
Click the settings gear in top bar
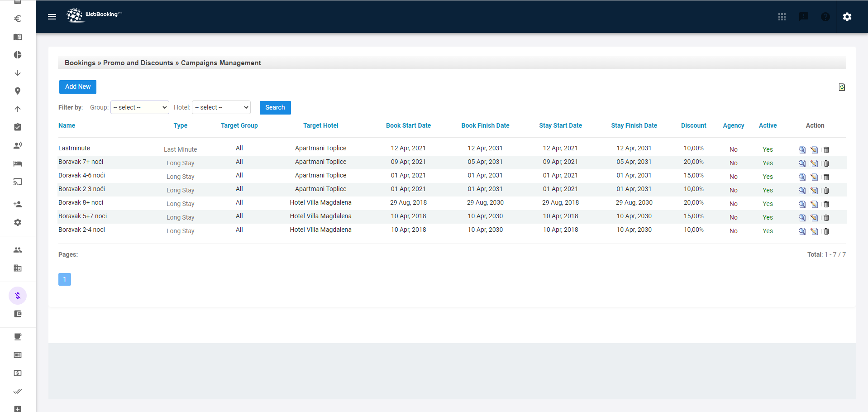(847, 17)
